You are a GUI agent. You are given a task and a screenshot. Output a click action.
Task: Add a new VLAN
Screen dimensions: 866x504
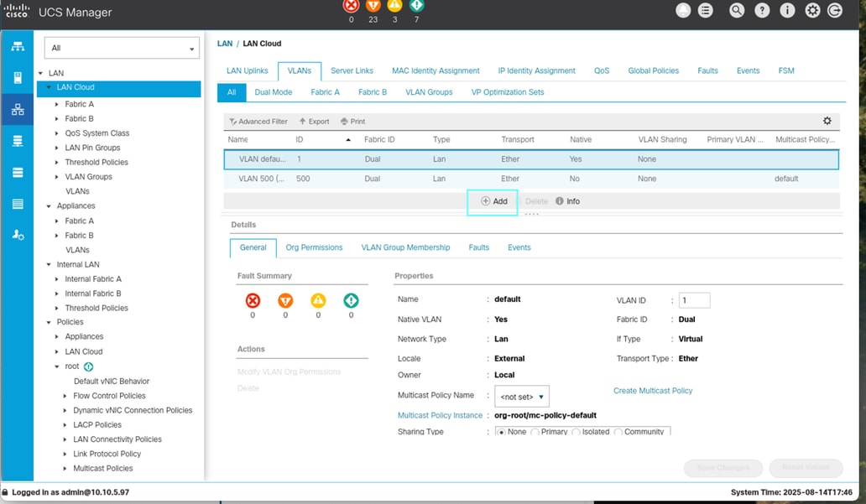[493, 201]
